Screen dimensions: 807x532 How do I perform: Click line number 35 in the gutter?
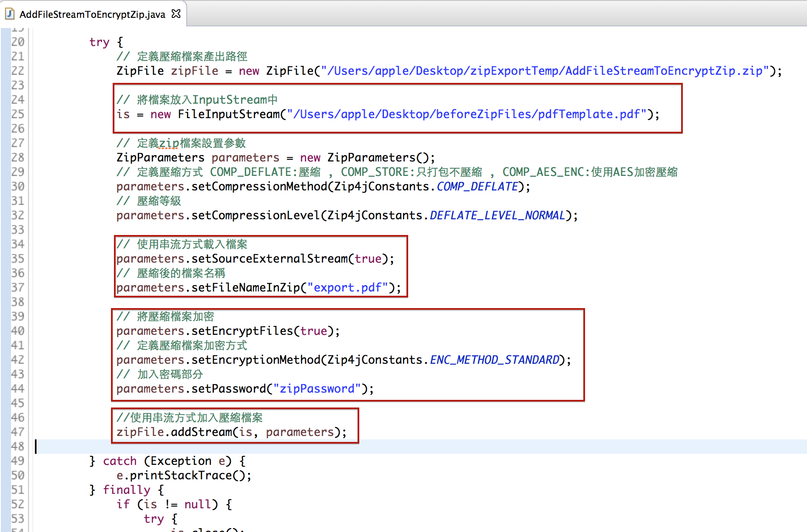click(x=18, y=258)
